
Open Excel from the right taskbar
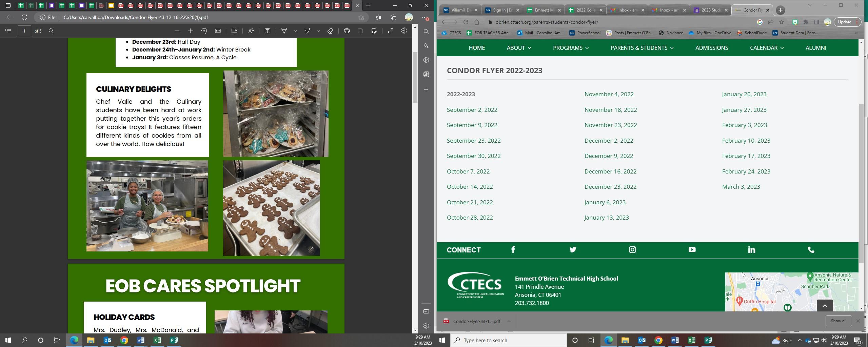click(692, 340)
